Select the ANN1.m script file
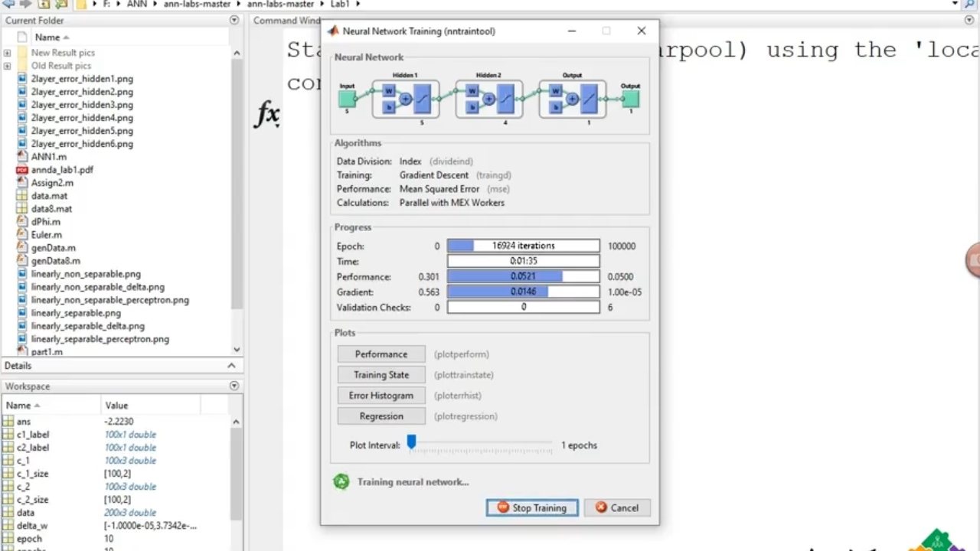This screenshot has width=980, height=551. [x=48, y=157]
